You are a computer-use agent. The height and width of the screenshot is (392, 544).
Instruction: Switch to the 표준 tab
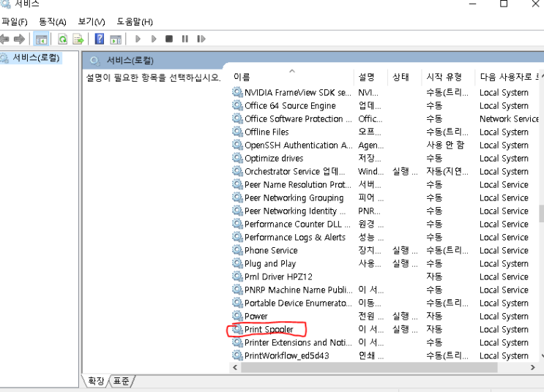click(x=121, y=381)
